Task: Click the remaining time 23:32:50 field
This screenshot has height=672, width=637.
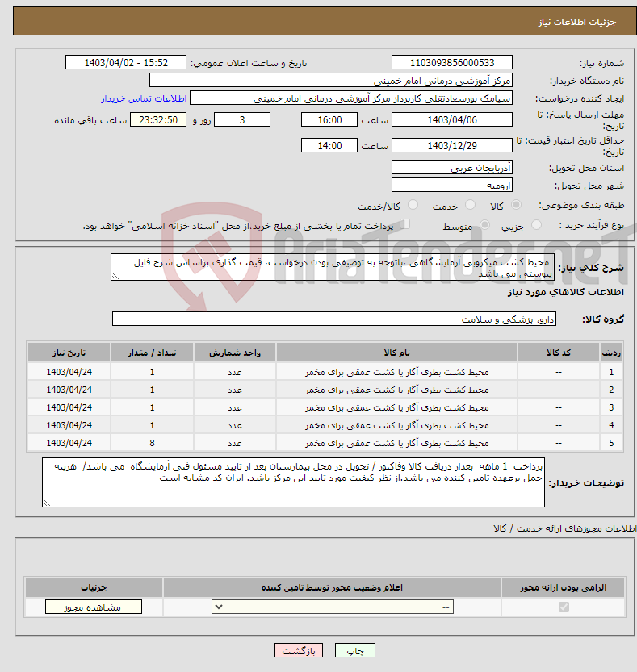Action: pos(158,120)
